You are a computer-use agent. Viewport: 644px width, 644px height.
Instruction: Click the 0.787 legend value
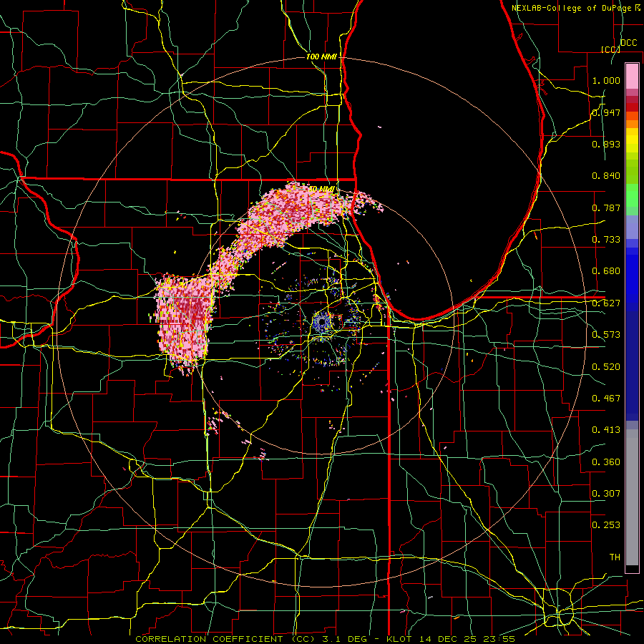pyautogui.click(x=606, y=208)
